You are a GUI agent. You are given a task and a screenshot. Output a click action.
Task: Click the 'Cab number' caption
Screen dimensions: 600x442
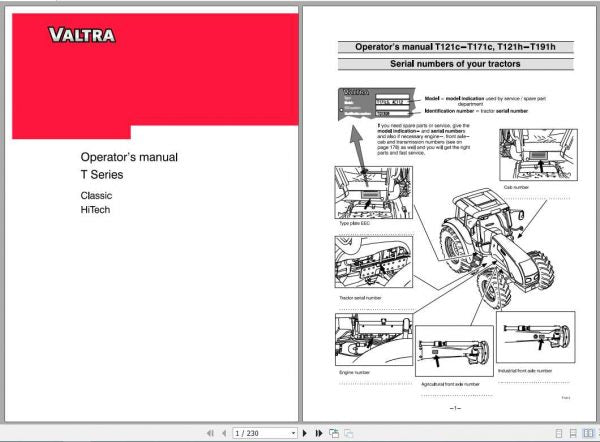click(516, 187)
